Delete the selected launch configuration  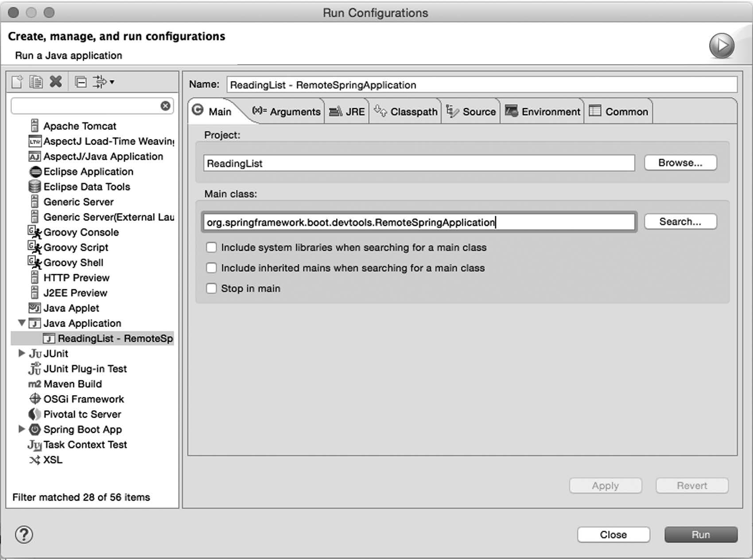[55, 82]
